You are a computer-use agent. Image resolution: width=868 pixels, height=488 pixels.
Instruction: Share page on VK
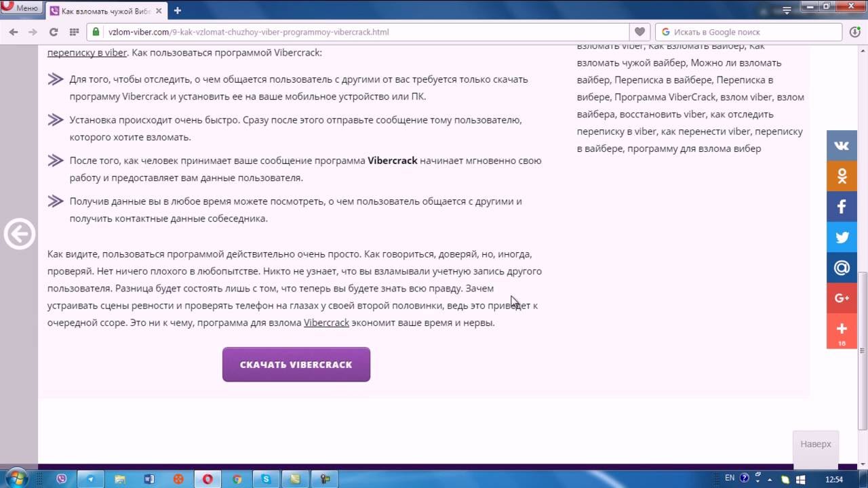tap(842, 145)
